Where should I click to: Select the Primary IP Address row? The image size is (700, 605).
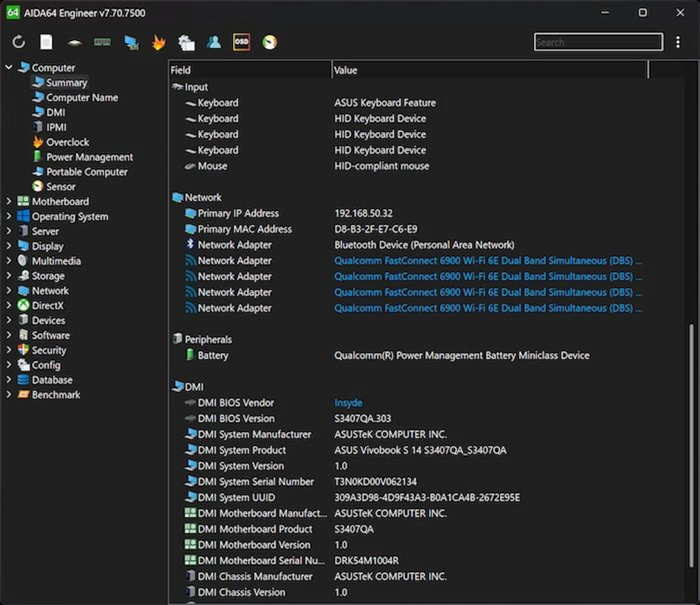point(408,213)
